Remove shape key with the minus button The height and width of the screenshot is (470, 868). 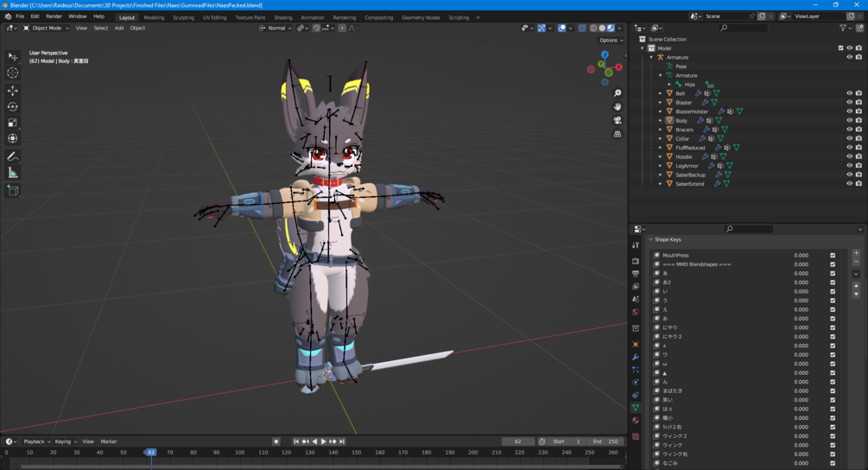click(x=856, y=261)
